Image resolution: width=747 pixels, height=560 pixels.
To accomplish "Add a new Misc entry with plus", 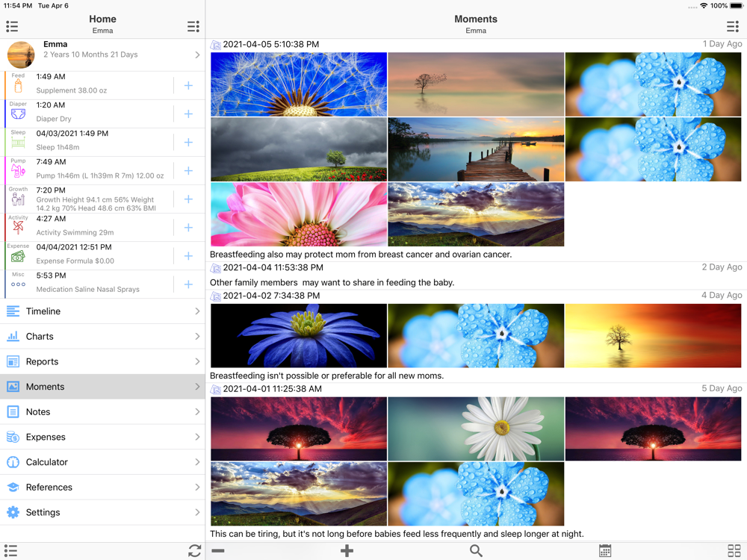I will (x=189, y=284).
